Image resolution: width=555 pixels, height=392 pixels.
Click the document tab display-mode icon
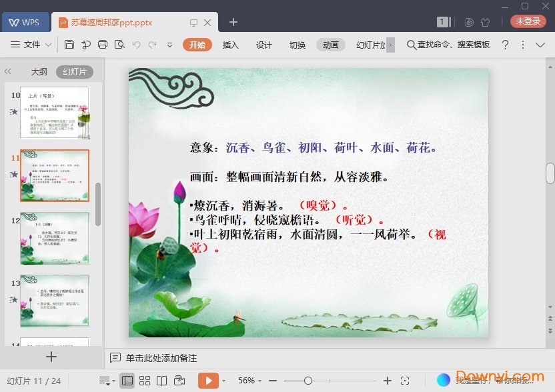[x=193, y=23]
